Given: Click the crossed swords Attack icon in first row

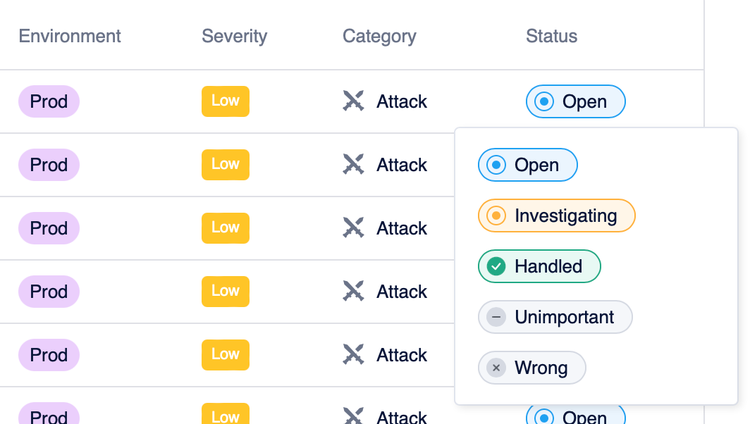Looking at the screenshot, I should tap(353, 101).
